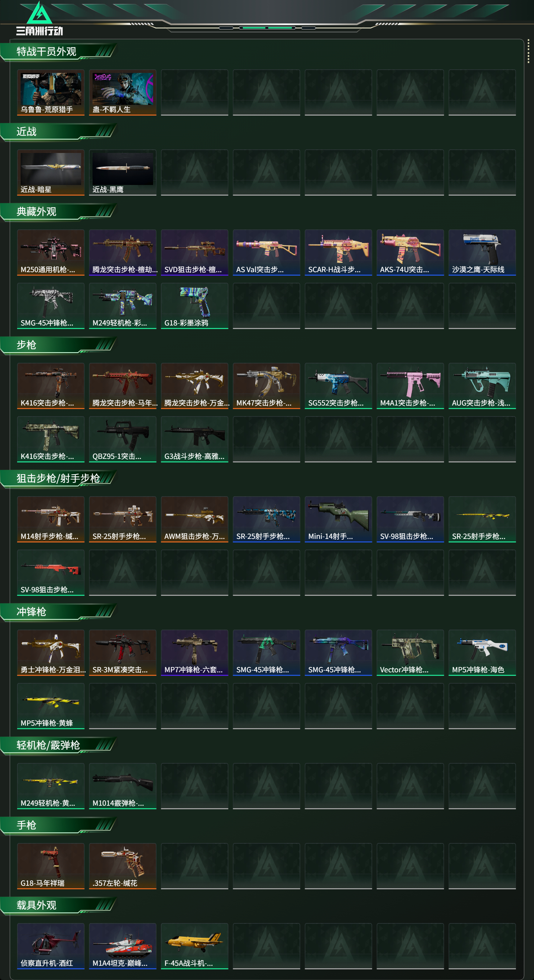Click the dotted scrollbar indicator at right edge
This screenshot has height=980, width=534.
pos(528,51)
